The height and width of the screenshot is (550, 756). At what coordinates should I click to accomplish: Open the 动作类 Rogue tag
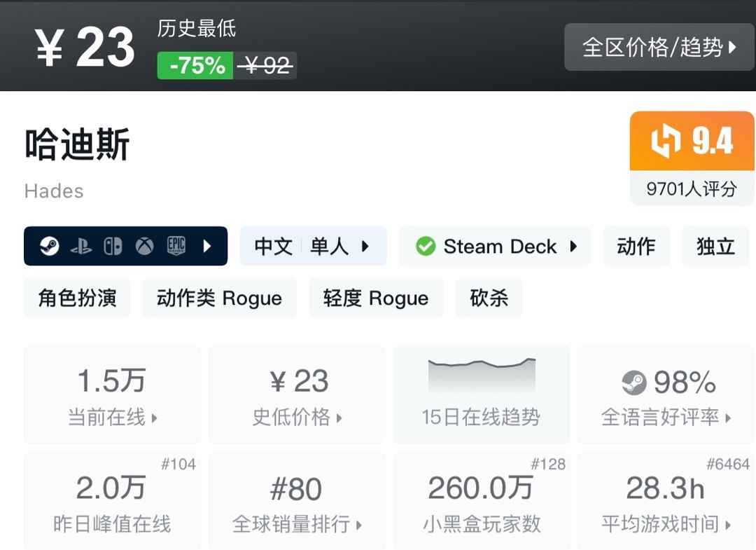coord(219,298)
